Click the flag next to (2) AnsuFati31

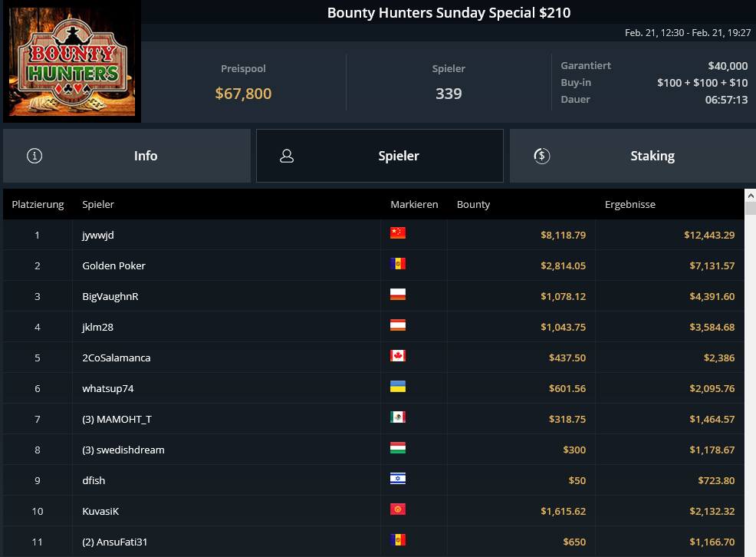coord(398,539)
